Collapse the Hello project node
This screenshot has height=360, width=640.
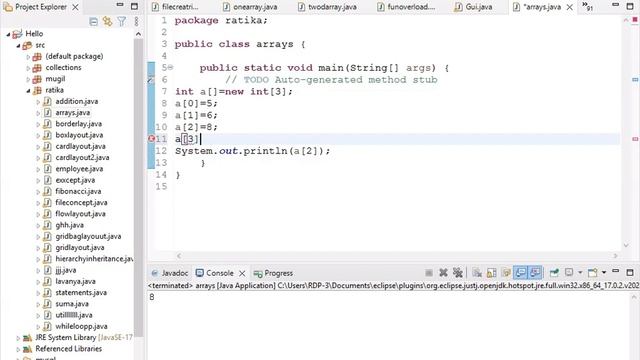(x=8, y=34)
